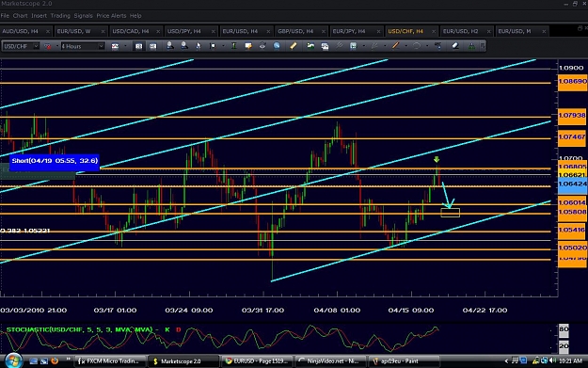This screenshot has height=368, width=588.
Task: Launch Firefox from the quick launch bar
Action: 55,360
